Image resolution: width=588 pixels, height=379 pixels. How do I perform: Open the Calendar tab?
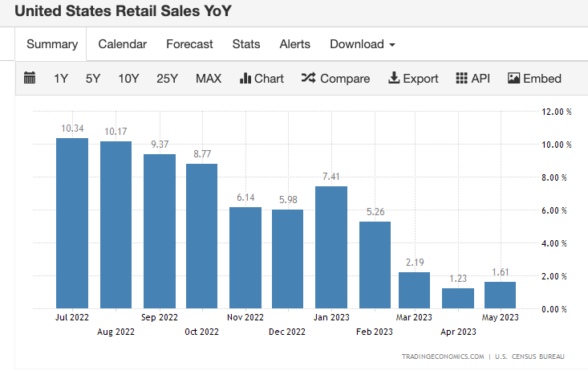pos(122,44)
